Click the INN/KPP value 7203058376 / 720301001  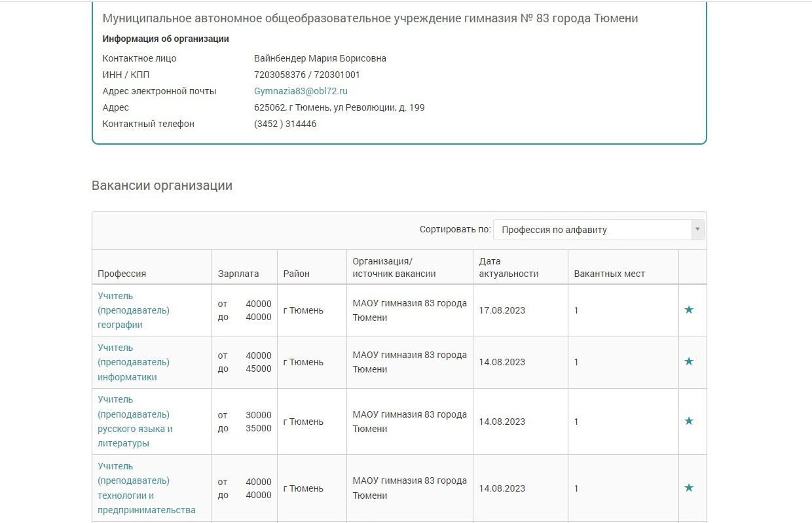307,75
